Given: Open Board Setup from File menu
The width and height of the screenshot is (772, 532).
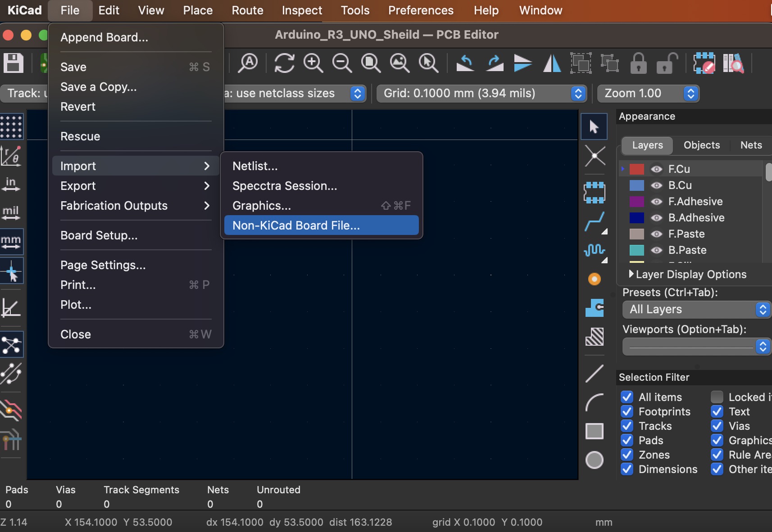Looking at the screenshot, I should (136, 235).
